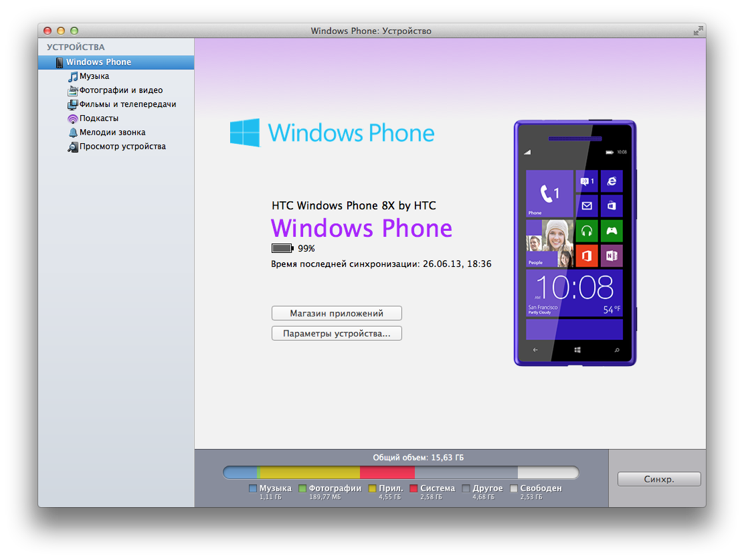Click the yellow apps segment of storage bar

point(310,472)
